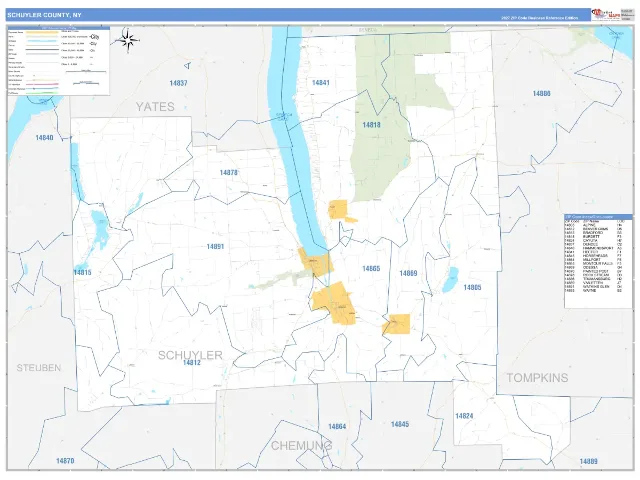Click the YATES county label
The height and width of the screenshot is (480, 640).
[x=155, y=107]
